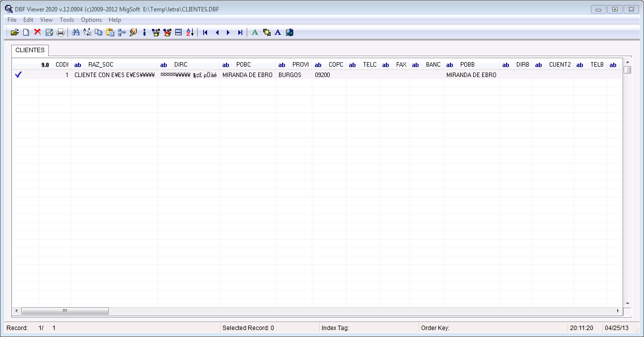Click the DIRC column header
Image resolution: width=644 pixels, height=337 pixels.
point(189,65)
